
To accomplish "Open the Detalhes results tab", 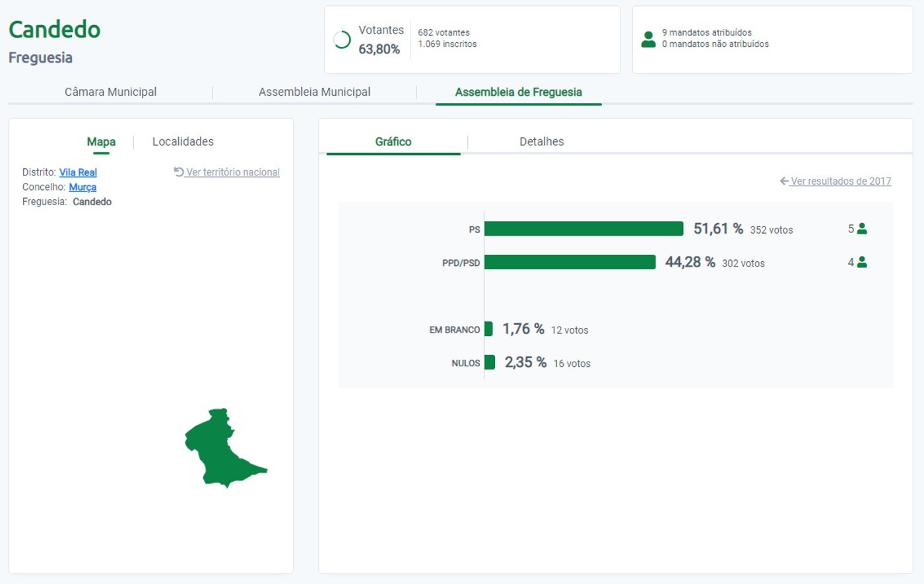I will [541, 141].
